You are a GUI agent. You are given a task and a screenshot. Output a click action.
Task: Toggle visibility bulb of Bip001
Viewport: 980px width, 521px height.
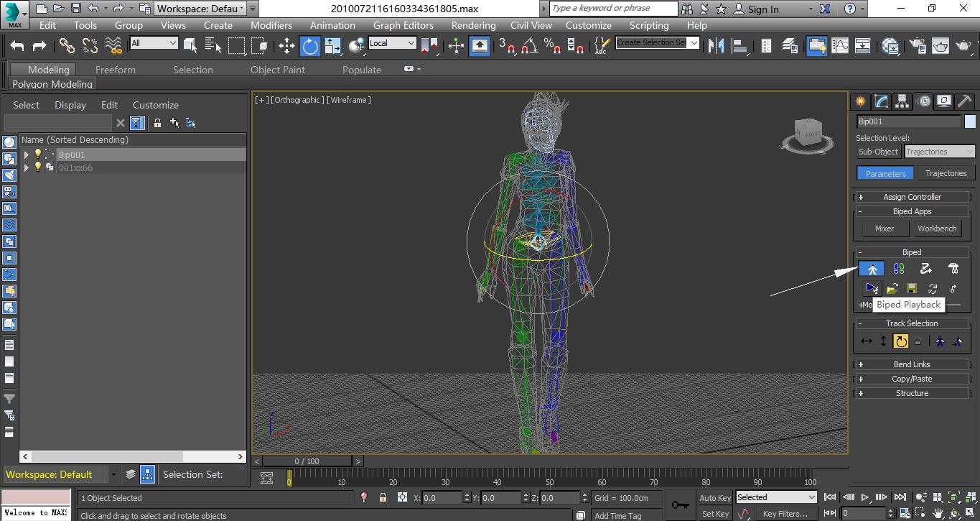click(38, 155)
